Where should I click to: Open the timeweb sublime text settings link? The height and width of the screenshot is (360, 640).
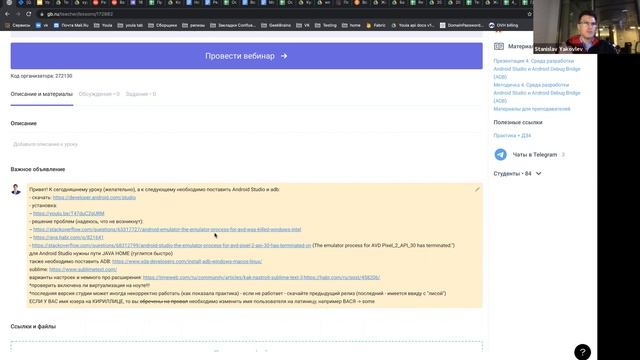tap(222, 277)
